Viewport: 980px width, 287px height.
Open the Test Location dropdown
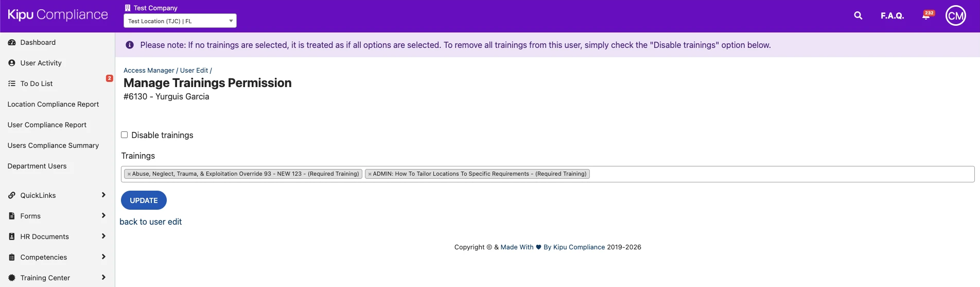pos(180,21)
